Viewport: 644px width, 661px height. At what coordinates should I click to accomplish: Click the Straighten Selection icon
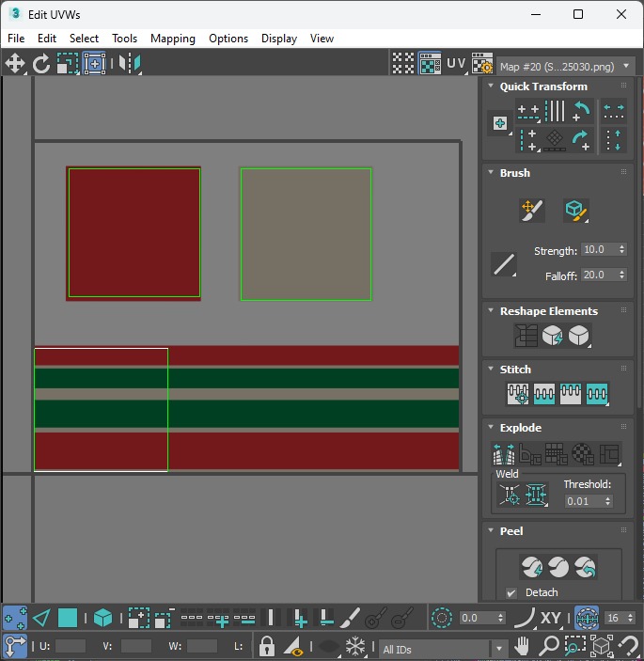[x=526, y=336]
